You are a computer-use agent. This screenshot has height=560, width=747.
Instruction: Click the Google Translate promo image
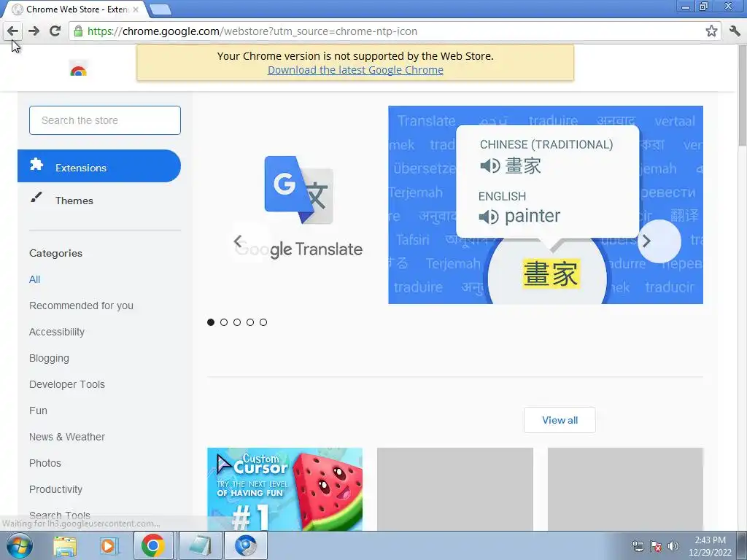546,205
